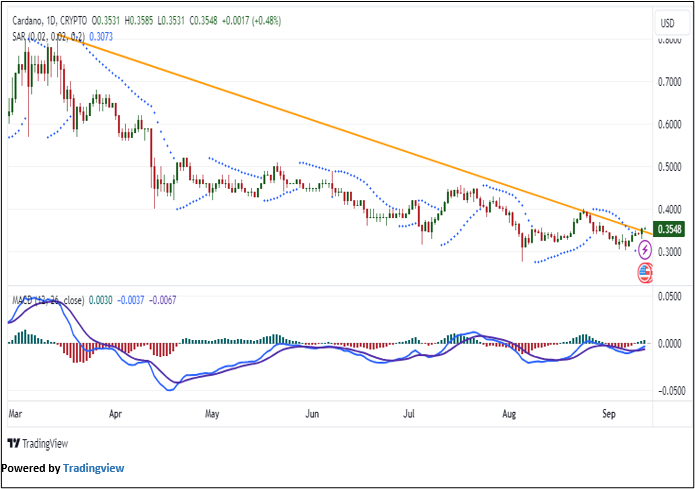This screenshot has height=489, width=695.
Task: Click the TradingView logo icon
Action: coord(13,444)
